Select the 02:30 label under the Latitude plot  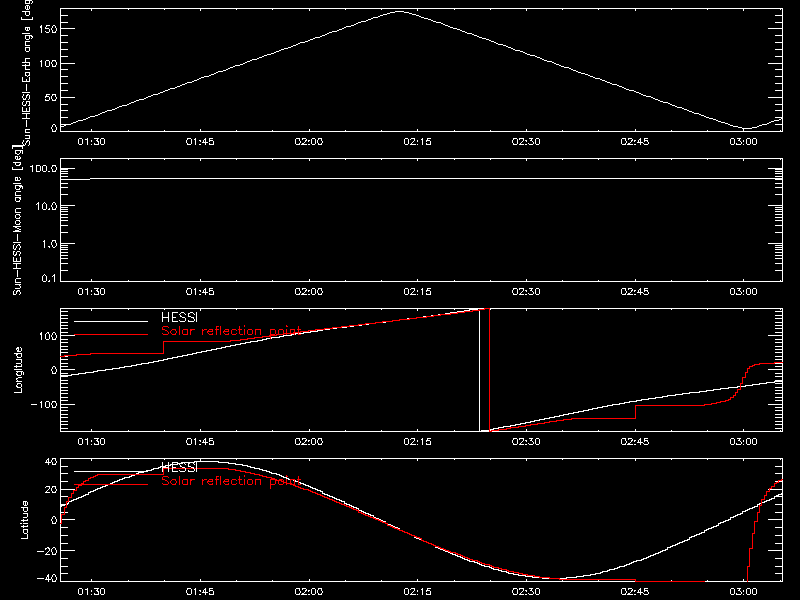(x=526, y=591)
